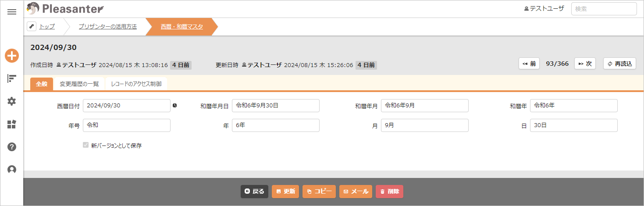Viewport: 644px width, 206px height.
Task: Open the user account sidebar icon
Action: pos(12,170)
